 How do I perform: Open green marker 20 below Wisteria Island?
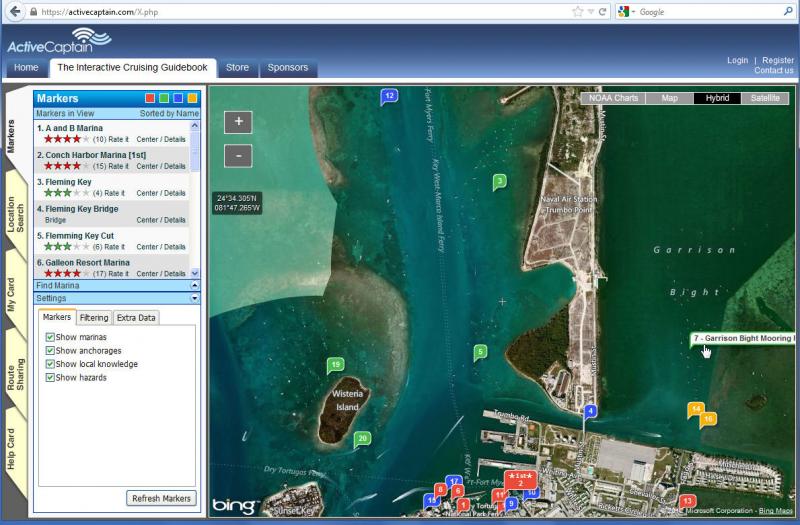362,439
